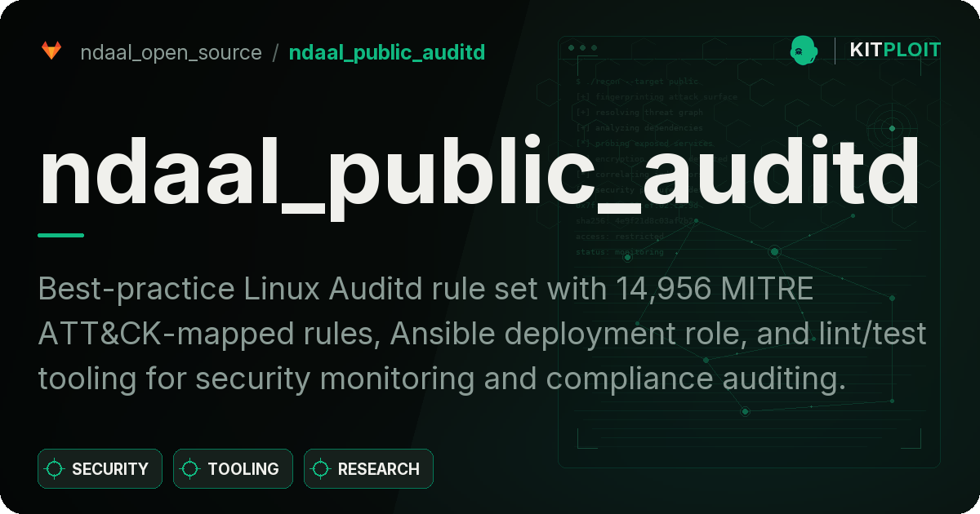The image size is (980, 514).
Task: Click the green KitPloit mascot head icon
Action: [804, 51]
